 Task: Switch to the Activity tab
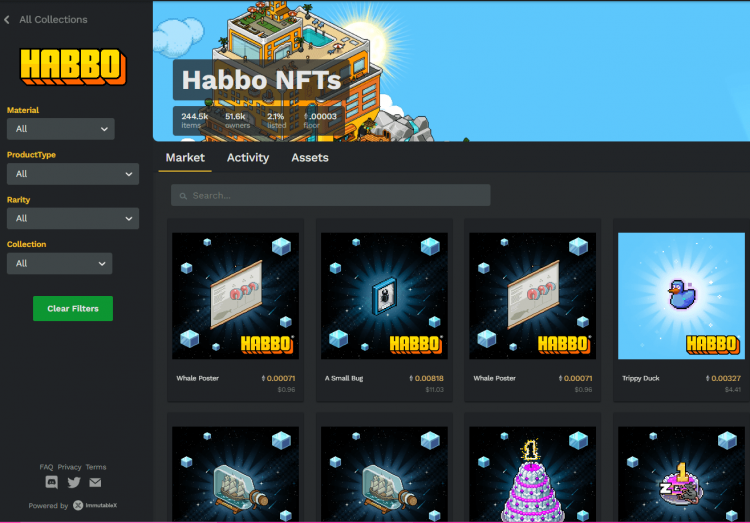point(248,158)
